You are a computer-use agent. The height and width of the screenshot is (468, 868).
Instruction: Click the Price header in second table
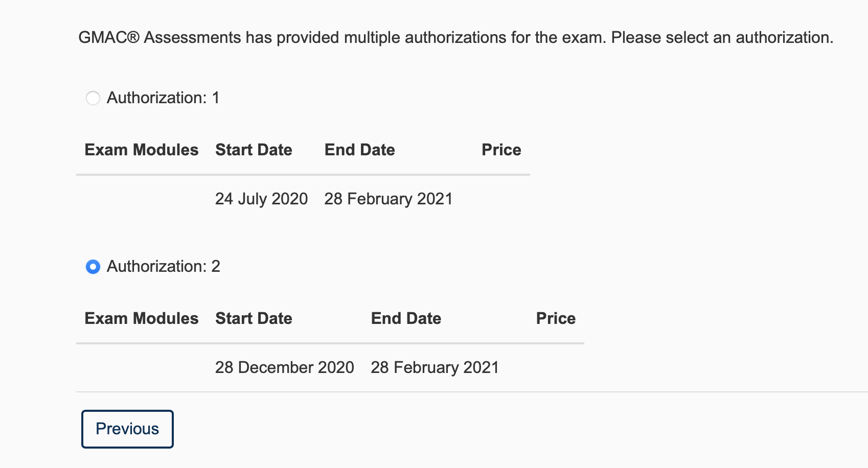click(x=556, y=318)
